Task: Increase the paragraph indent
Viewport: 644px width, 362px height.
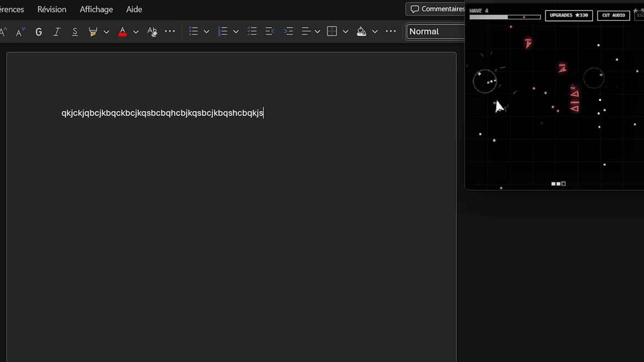Action: point(288,31)
